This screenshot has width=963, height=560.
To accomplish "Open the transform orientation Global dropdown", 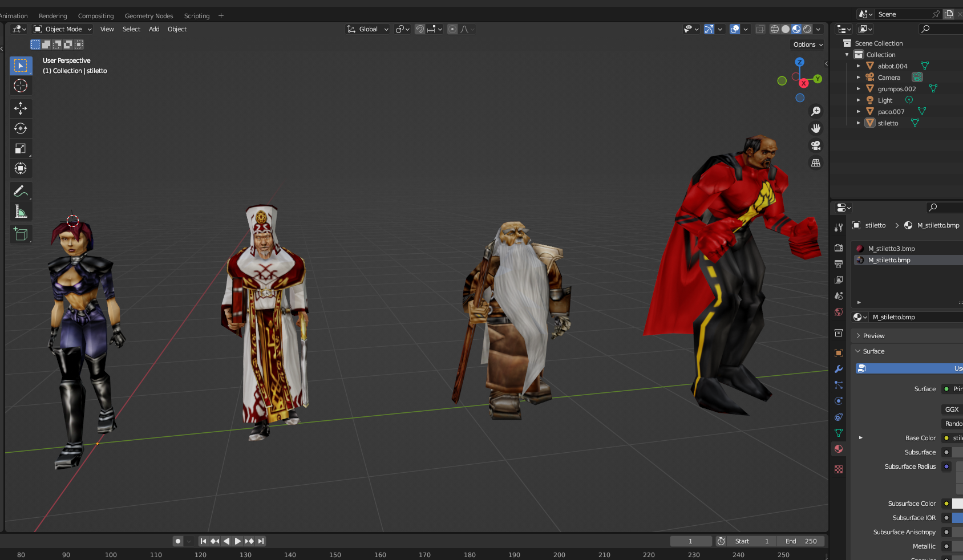I will [x=367, y=29].
